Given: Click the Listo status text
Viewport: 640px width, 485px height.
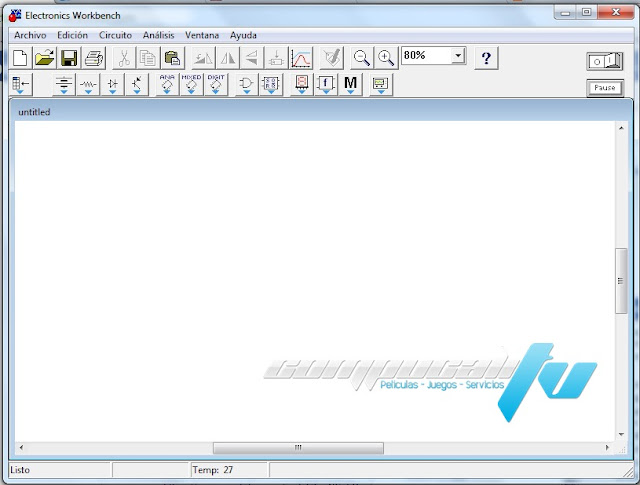Looking at the screenshot, I should (x=20, y=470).
